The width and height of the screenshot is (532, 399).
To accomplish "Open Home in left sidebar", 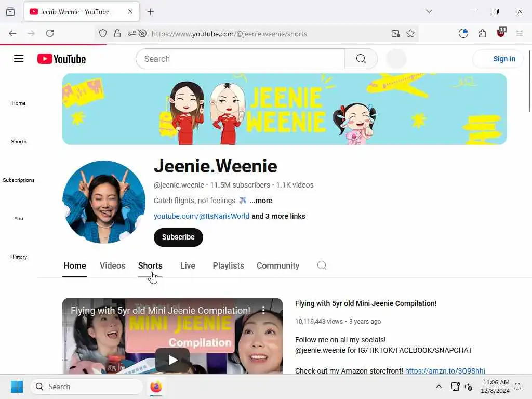I will coord(19,103).
